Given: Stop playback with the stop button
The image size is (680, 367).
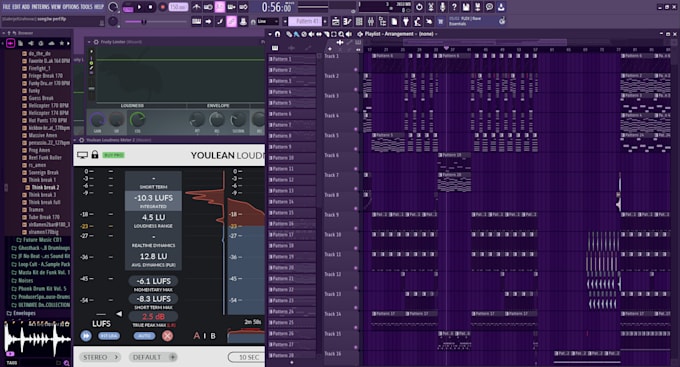Looking at the screenshot, I should coord(150,7).
